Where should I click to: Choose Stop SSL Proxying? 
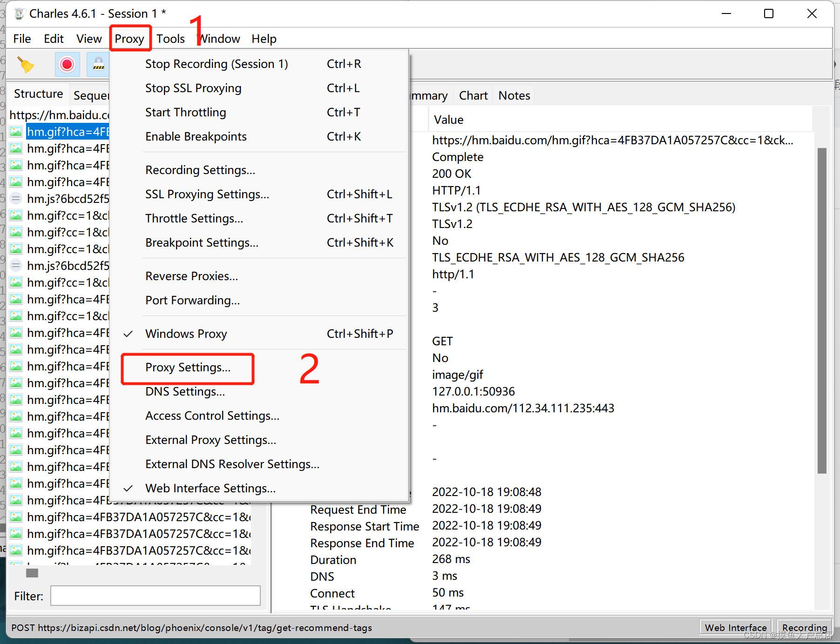click(x=260, y=88)
